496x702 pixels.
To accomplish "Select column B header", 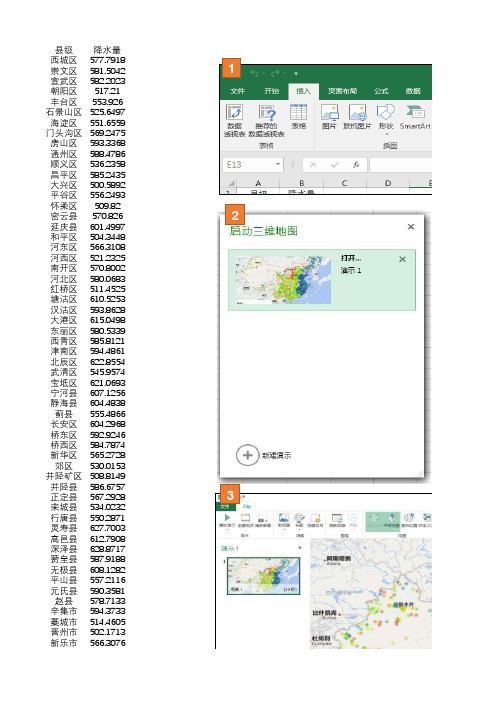I will pos(301,183).
